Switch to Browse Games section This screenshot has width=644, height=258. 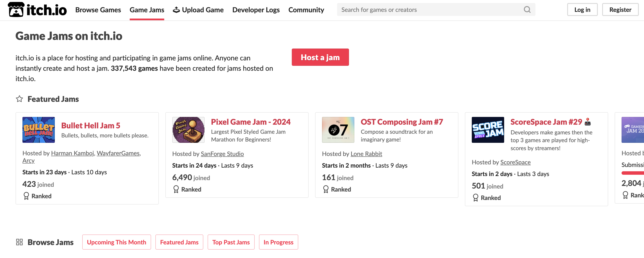(x=98, y=9)
